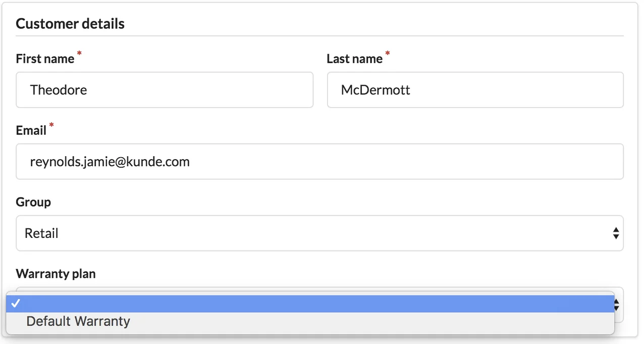Viewport: 644px width, 344px height.
Task: Select the Default Warranty option
Action: tap(78, 322)
